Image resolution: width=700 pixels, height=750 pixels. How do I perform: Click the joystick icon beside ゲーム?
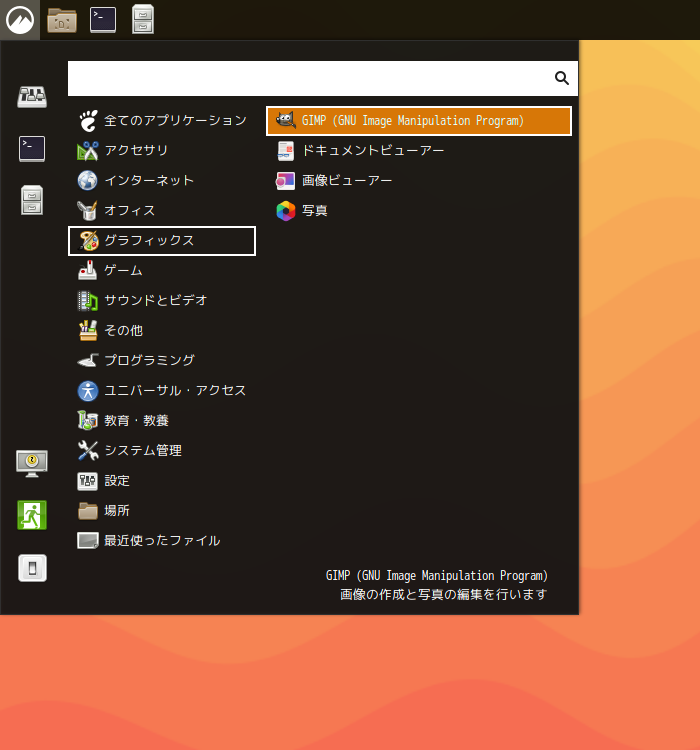88,271
